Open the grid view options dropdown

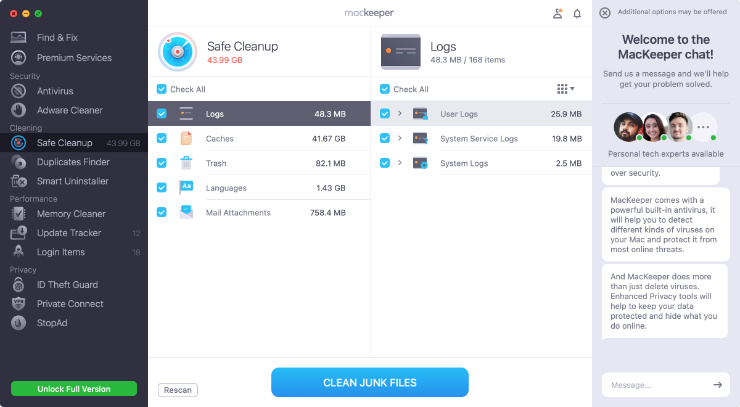pos(565,89)
